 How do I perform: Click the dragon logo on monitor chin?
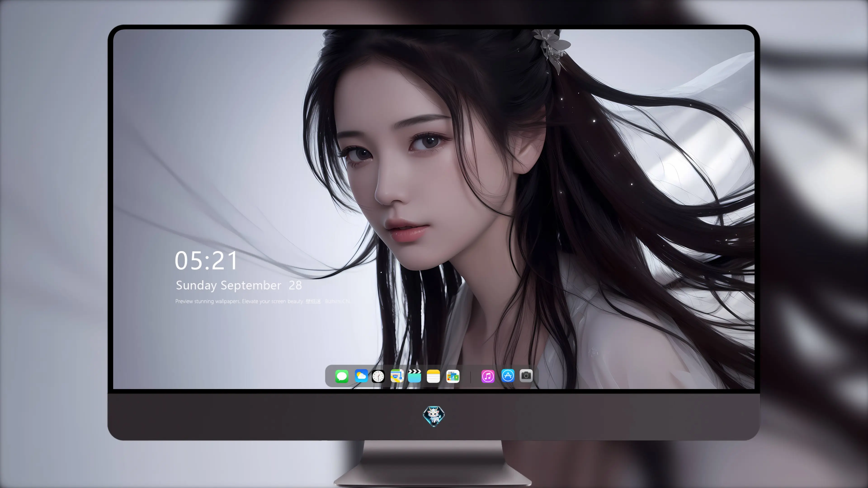pyautogui.click(x=434, y=416)
